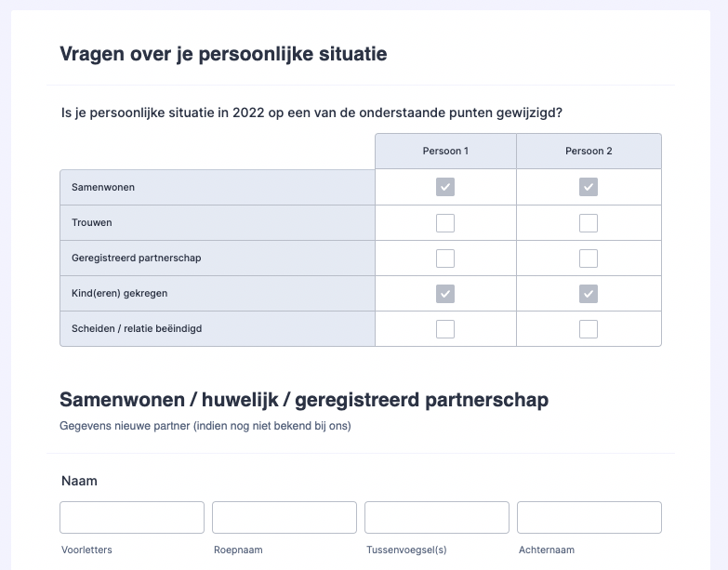Image resolution: width=728 pixels, height=570 pixels.
Task: Tick Geregistreerd partnerschap for Persoon 1
Action: (x=445, y=258)
